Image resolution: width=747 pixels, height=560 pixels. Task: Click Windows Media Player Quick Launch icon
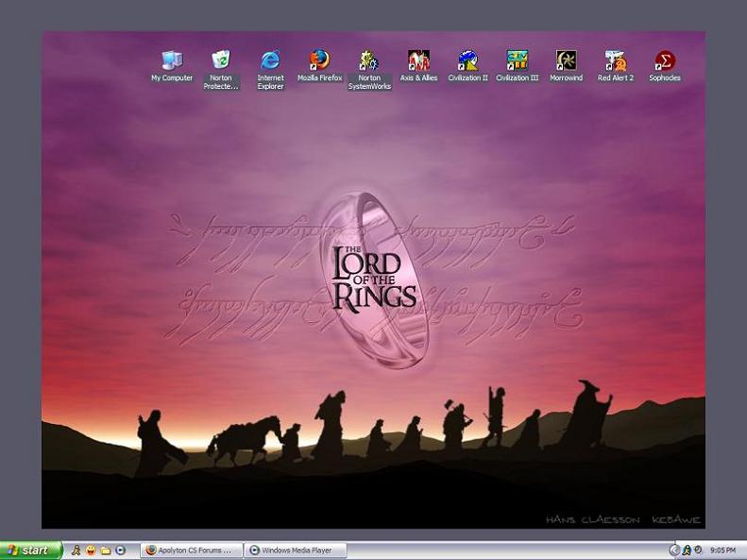point(121,550)
